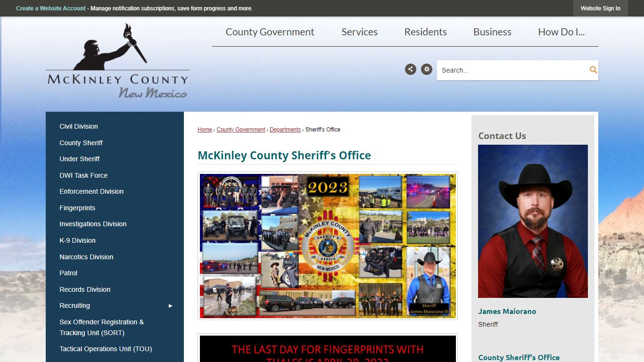Screen dimensions: 644x362
Task: Click the orange search magnifier icon
Action: coord(593,70)
